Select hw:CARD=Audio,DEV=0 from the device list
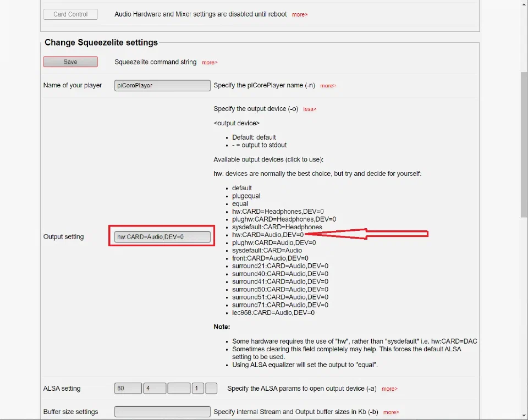Screen dimensions: 528x420 tap(268, 235)
